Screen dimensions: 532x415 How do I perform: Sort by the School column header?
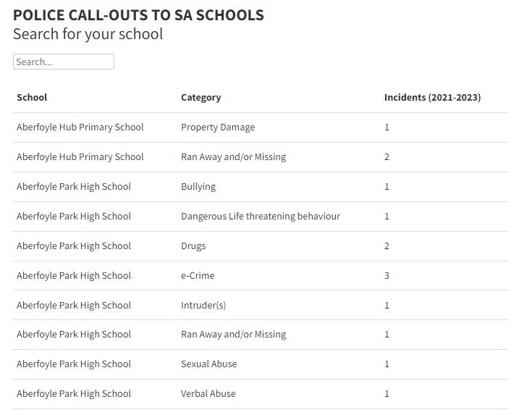click(32, 97)
